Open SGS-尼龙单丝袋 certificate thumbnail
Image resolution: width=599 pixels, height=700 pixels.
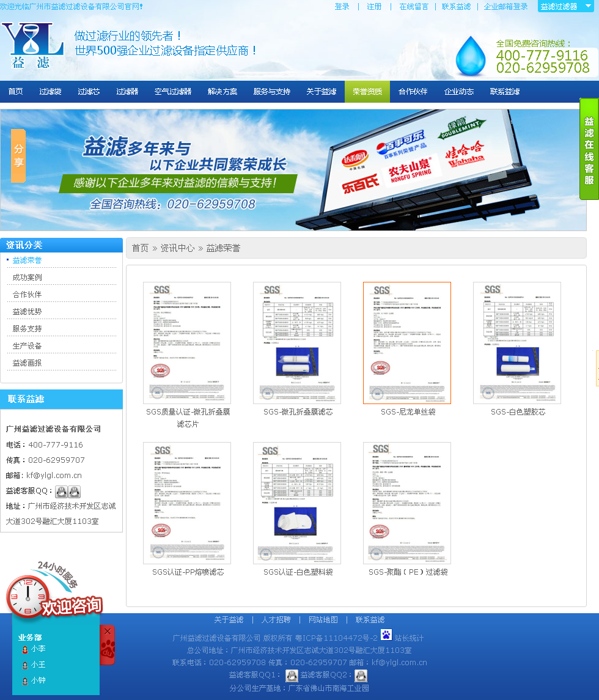(407, 343)
